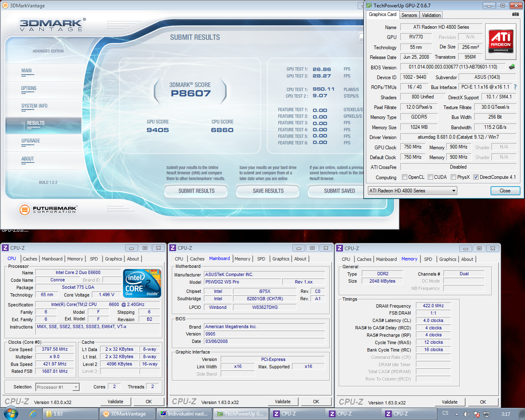Click Close button in GPU-Z
Screen dimensions: 525x420
tap(505, 191)
